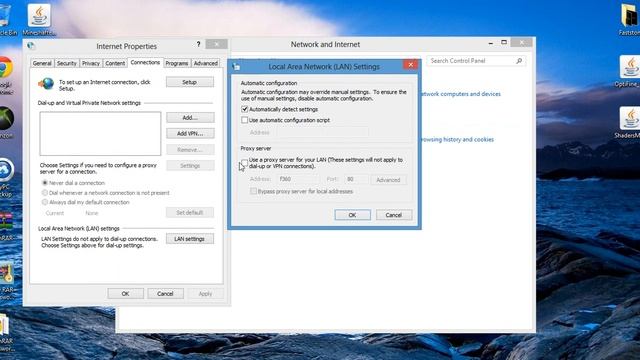The image size is (640, 360).
Task: Click the proxy Address input field
Action: (x=298, y=179)
